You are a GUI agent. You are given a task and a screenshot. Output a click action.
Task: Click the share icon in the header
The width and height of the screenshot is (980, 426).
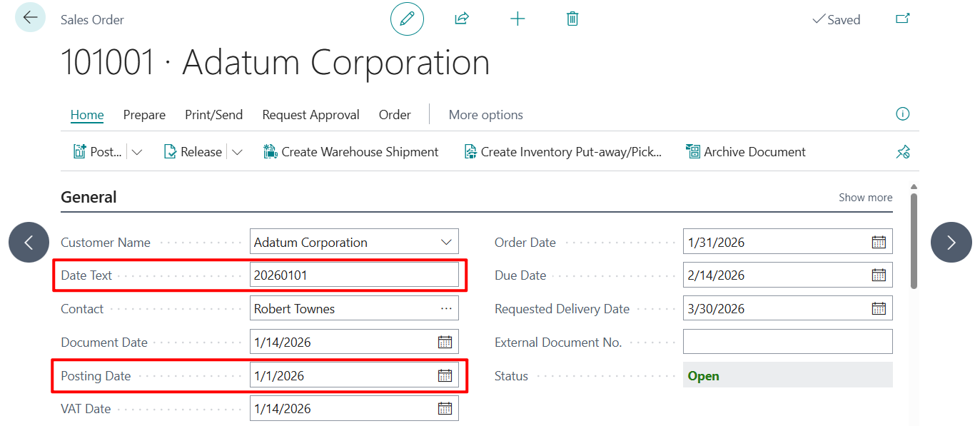coord(462,19)
